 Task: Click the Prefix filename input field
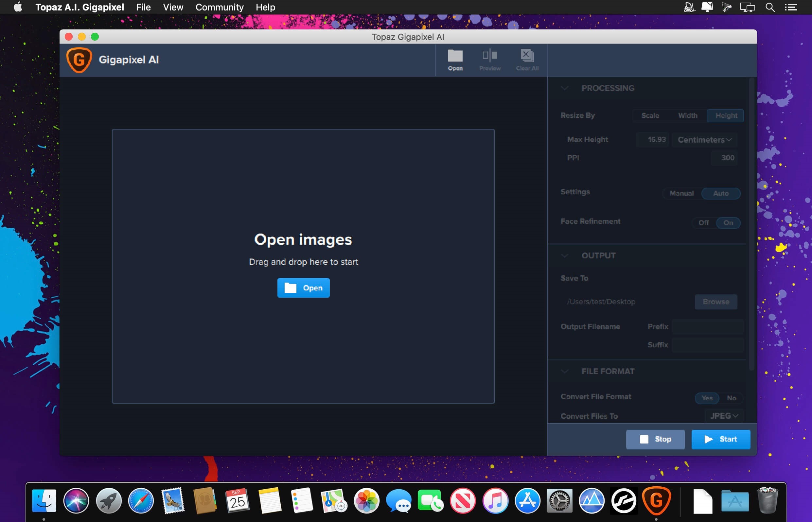click(x=708, y=326)
